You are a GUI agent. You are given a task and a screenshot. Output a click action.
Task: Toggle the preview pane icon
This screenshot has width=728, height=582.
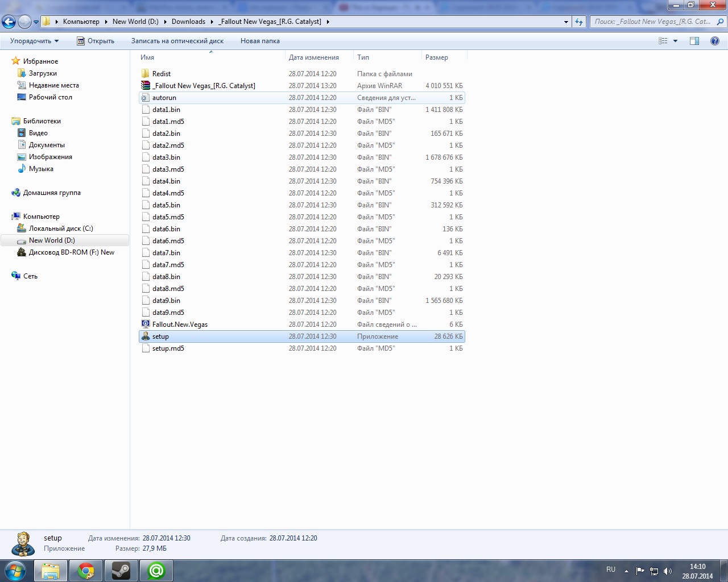tap(694, 41)
